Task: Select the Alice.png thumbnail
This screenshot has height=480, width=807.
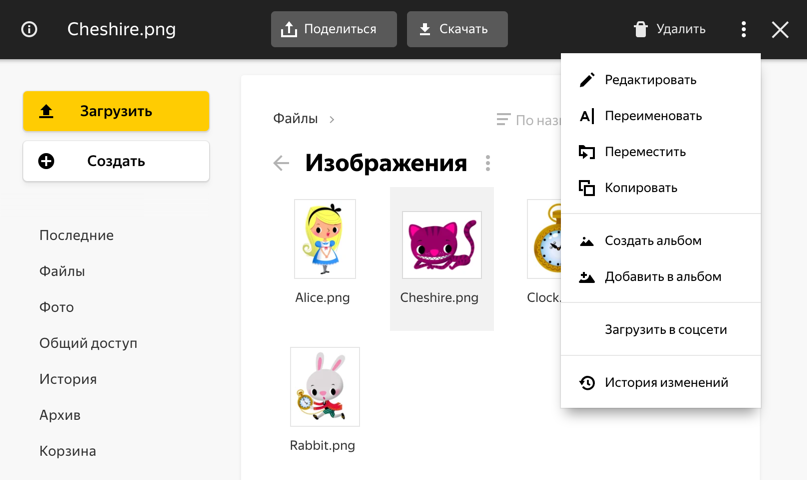Action: (x=325, y=239)
